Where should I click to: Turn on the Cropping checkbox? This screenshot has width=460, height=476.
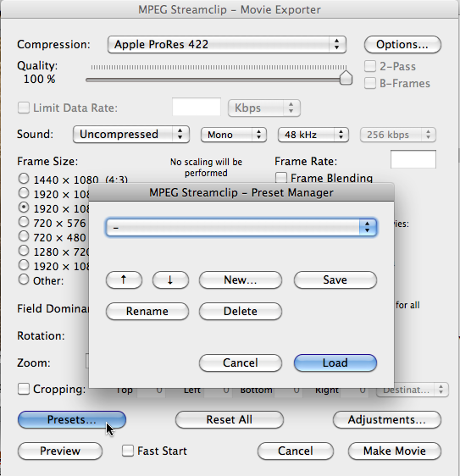[x=24, y=389]
